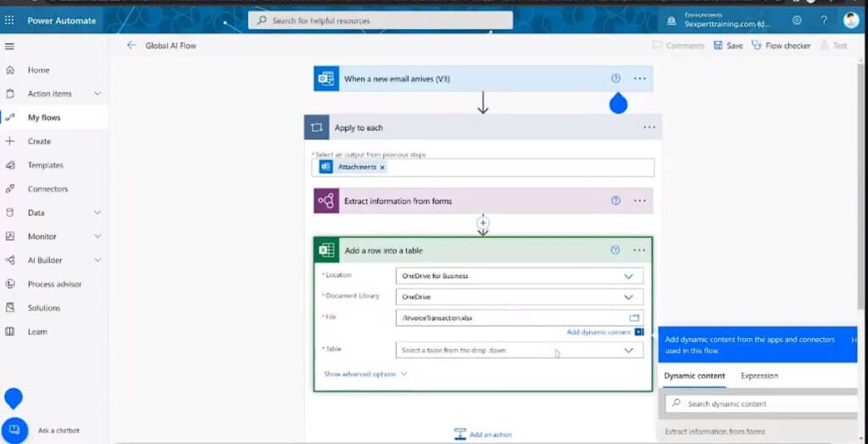Viewport: 868px width, 444px height.
Task: Click the Flow checker stethoscope icon
Action: coord(756,46)
